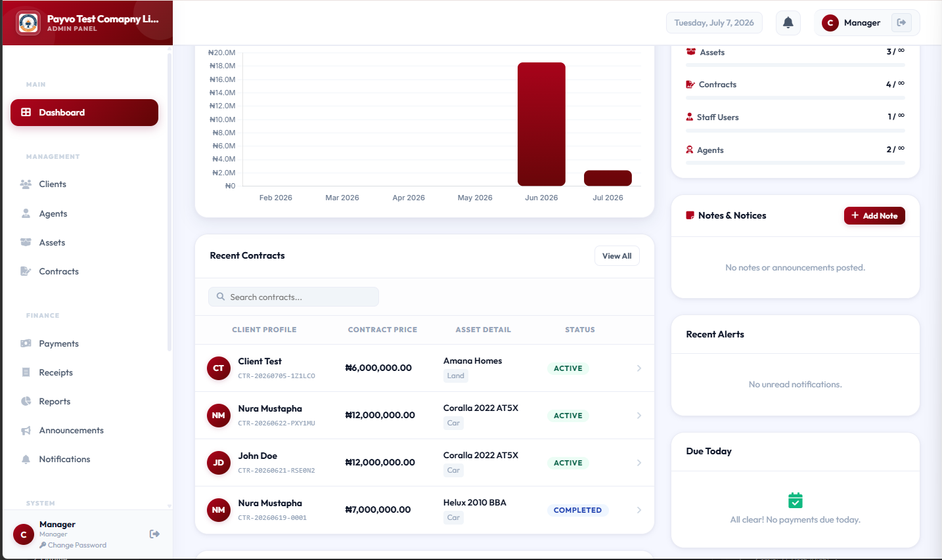This screenshot has width=942, height=560.
Task: Expand the Client Test contract row chevron
Action: 639,368
